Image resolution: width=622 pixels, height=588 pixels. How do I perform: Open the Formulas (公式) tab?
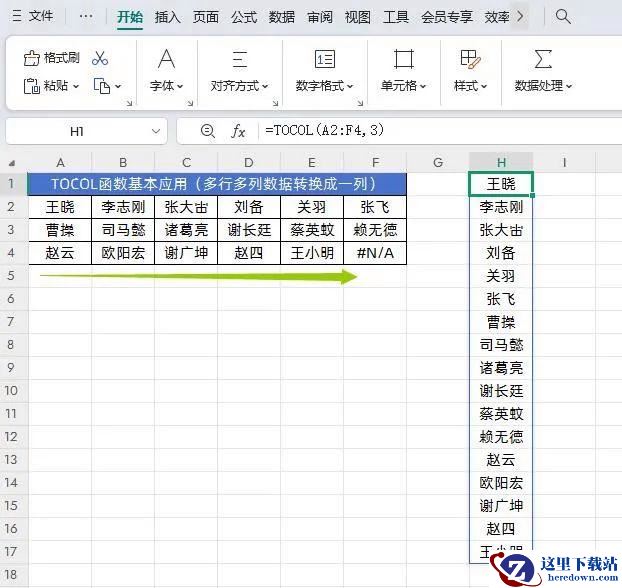243,16
